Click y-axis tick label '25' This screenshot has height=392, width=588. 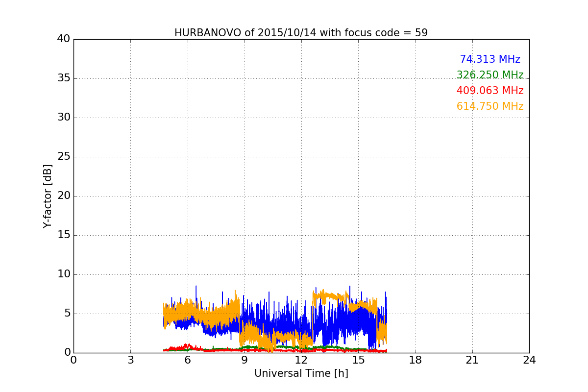[x=64, y=157]
